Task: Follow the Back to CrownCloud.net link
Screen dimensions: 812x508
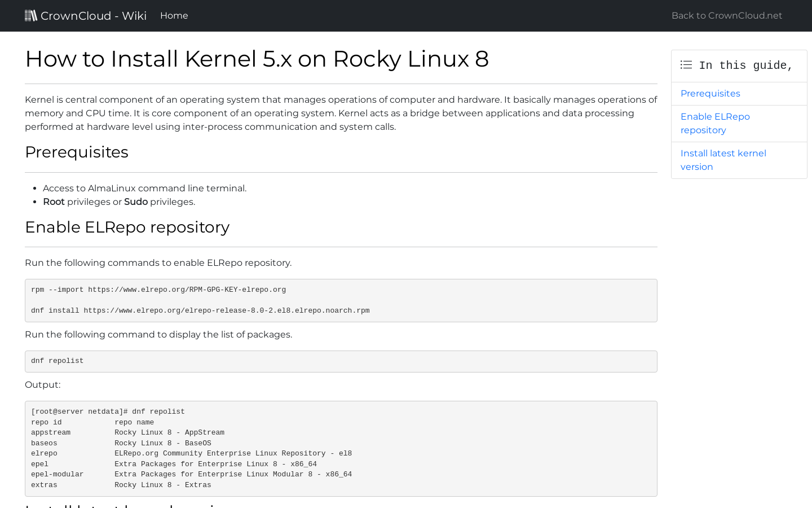Action: click(x=727, y=16)
